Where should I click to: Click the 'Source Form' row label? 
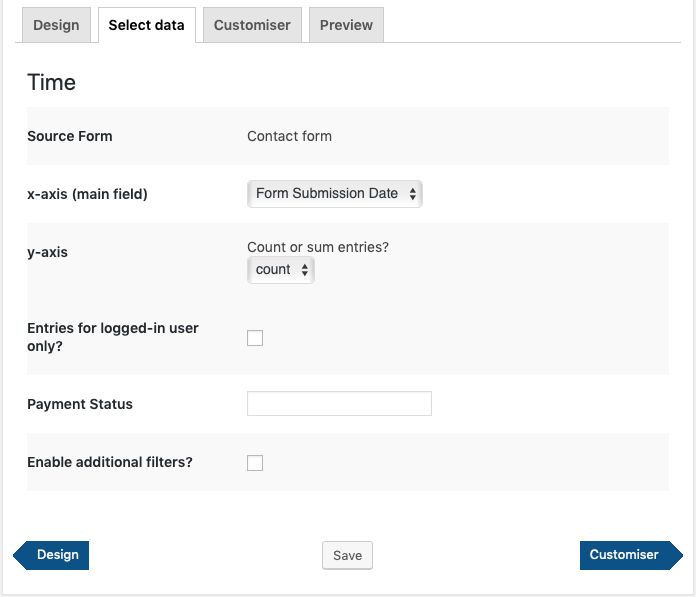(70, 136)
